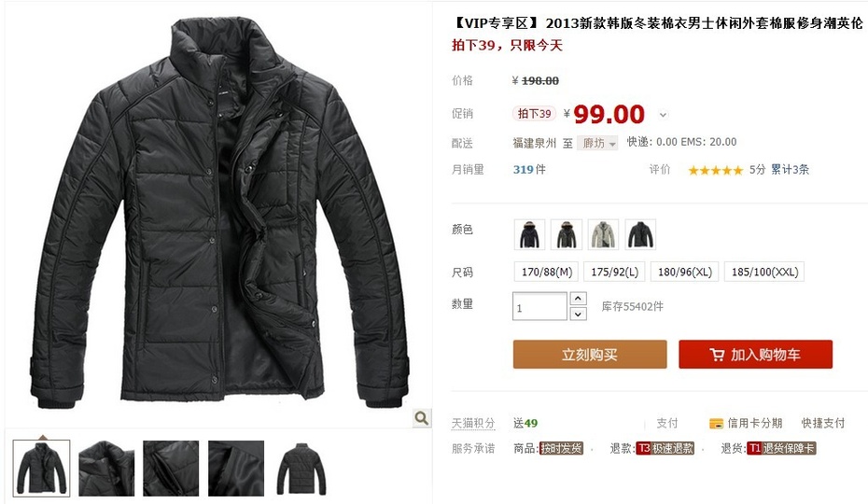Click the five-star rating icons

tap(715, 170)
